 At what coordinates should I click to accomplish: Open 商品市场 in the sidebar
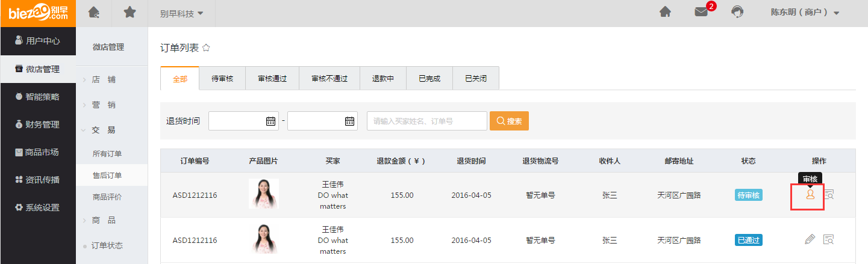pos(38,152)
